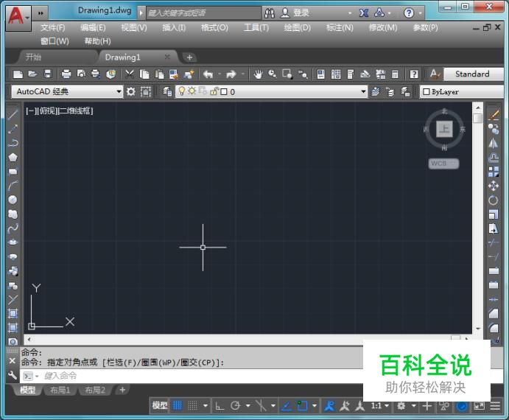Click the WCS coordinate system button

tap(443, 164)
